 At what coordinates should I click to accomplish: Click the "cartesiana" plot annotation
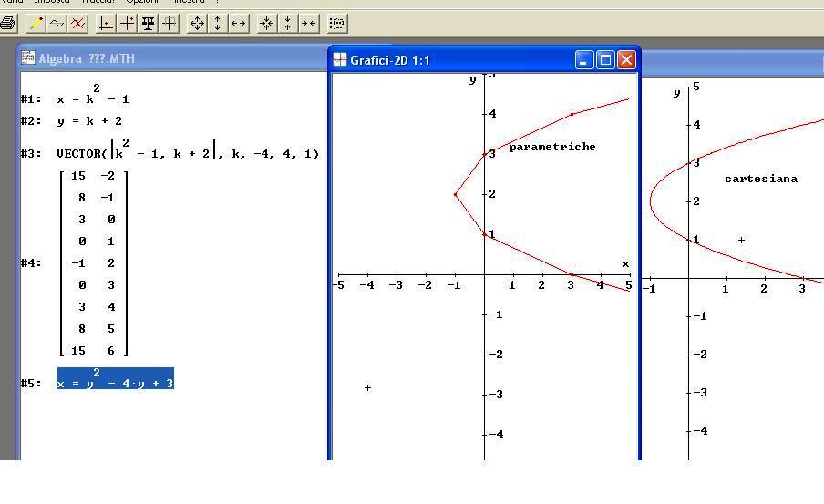click(x=761, y=179)
